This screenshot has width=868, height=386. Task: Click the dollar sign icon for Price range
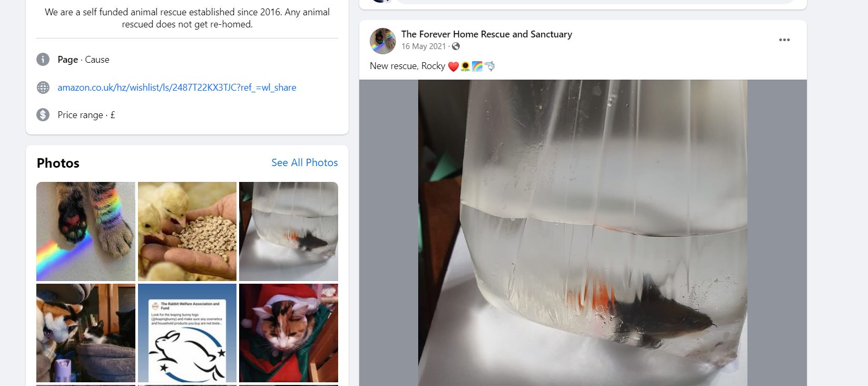[x=43, y=114]
